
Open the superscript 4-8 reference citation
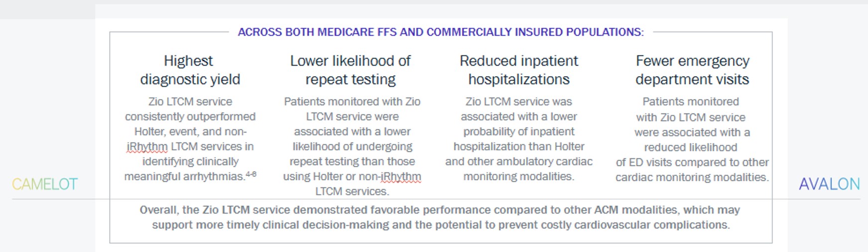point(251,174)
